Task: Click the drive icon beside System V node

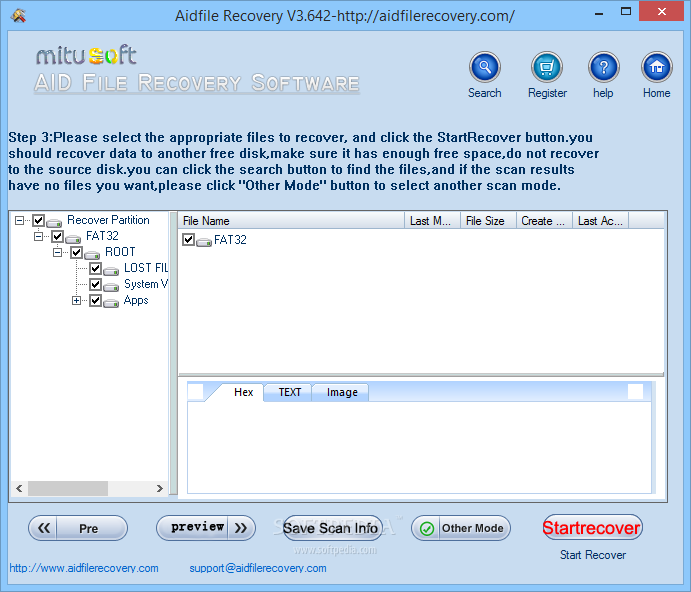Action: (111, 287)
